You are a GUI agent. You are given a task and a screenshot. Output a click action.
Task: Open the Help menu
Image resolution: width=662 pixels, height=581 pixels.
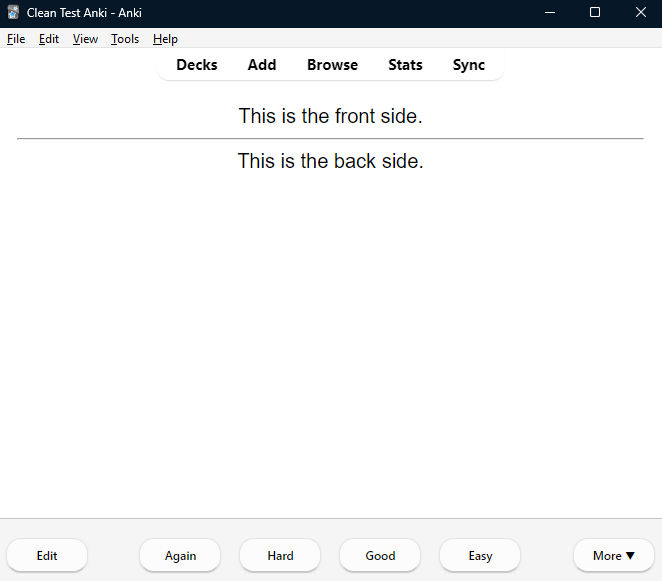pos(165,39)
